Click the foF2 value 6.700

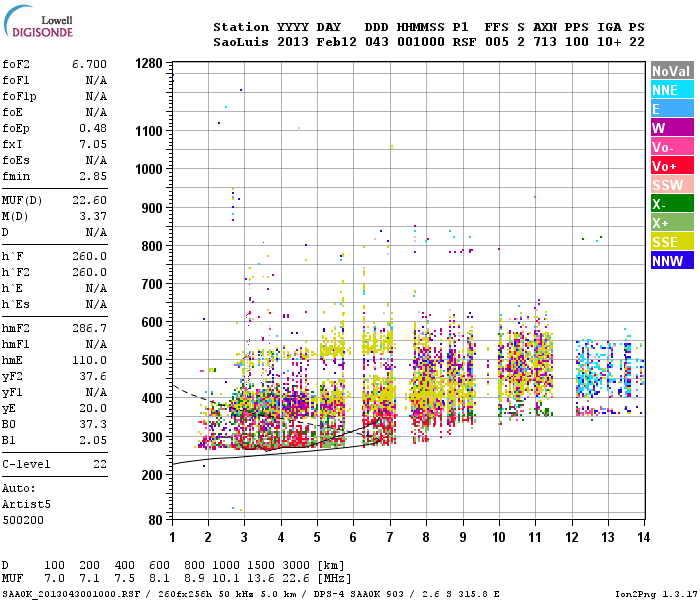pyautogui.click(x=89, y=64)
